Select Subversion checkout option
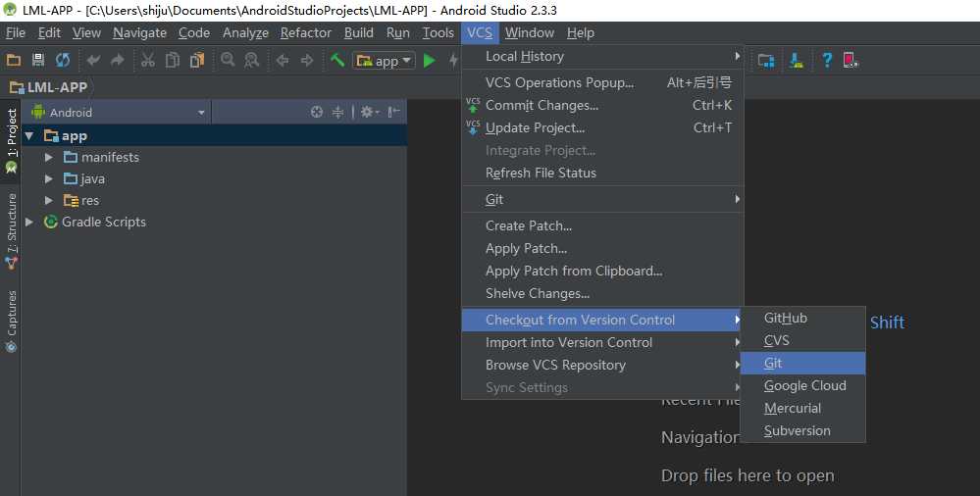This screenshot has height=496, width=980. point(803,430)
